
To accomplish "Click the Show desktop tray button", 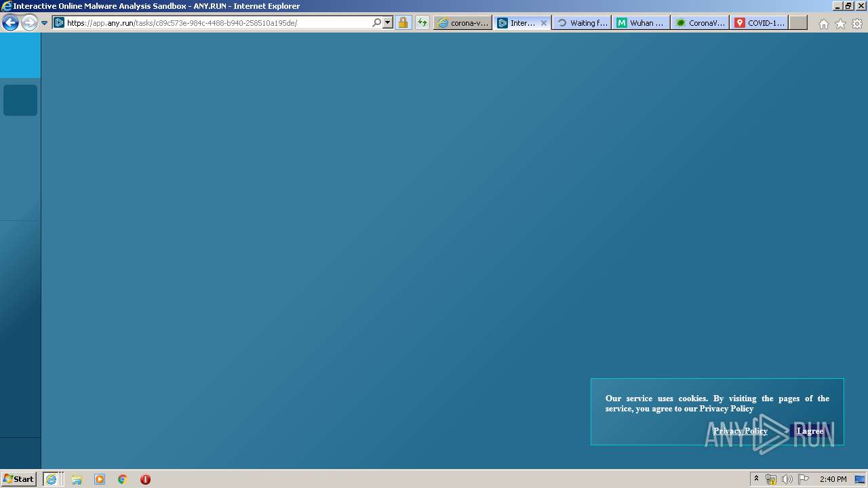I will coord(860,479).
